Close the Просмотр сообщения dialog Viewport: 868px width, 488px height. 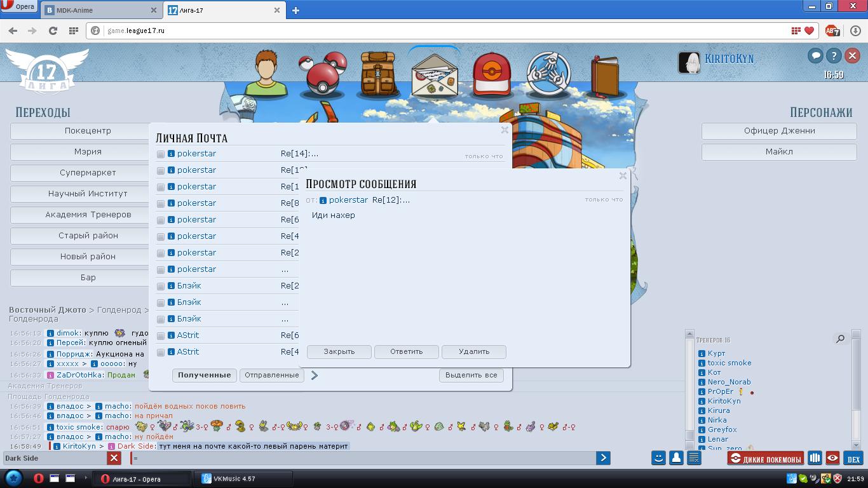coord(623,176)
